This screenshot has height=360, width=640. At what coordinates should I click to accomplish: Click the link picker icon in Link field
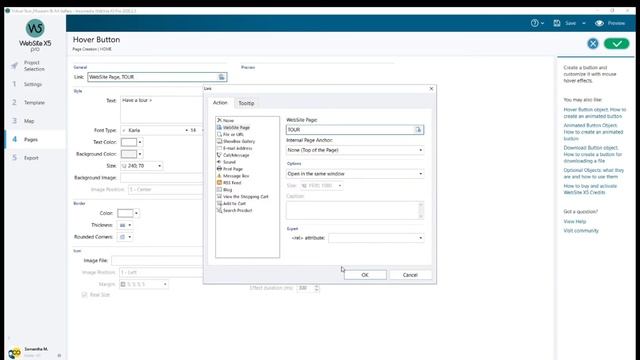[x=221, y=77]
